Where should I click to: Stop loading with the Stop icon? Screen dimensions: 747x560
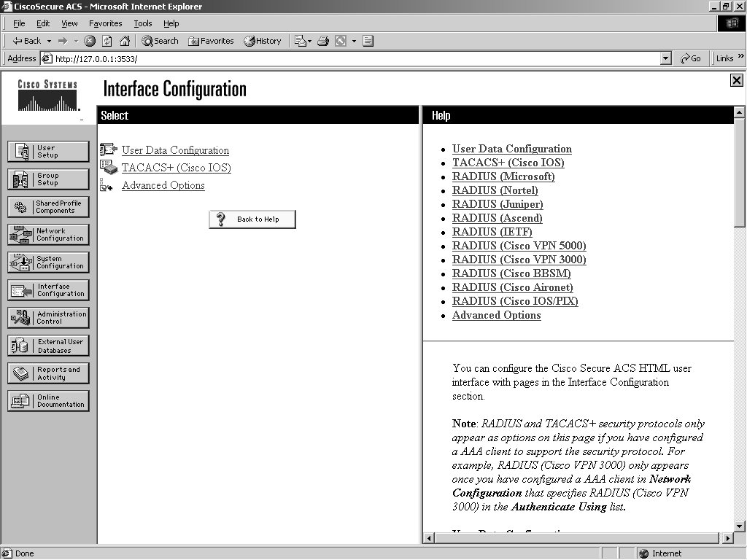click(90, 41)
